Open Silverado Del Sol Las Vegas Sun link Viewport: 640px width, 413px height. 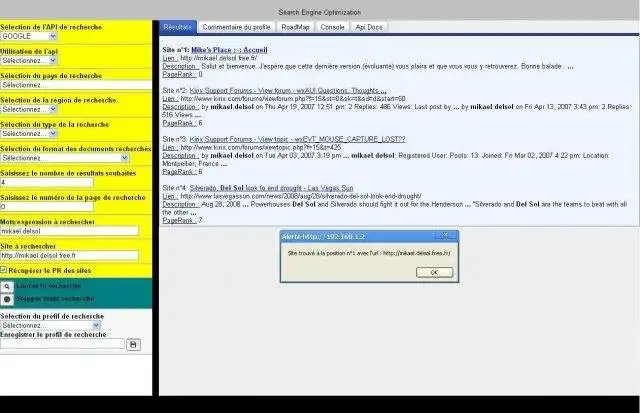point(271,188)
